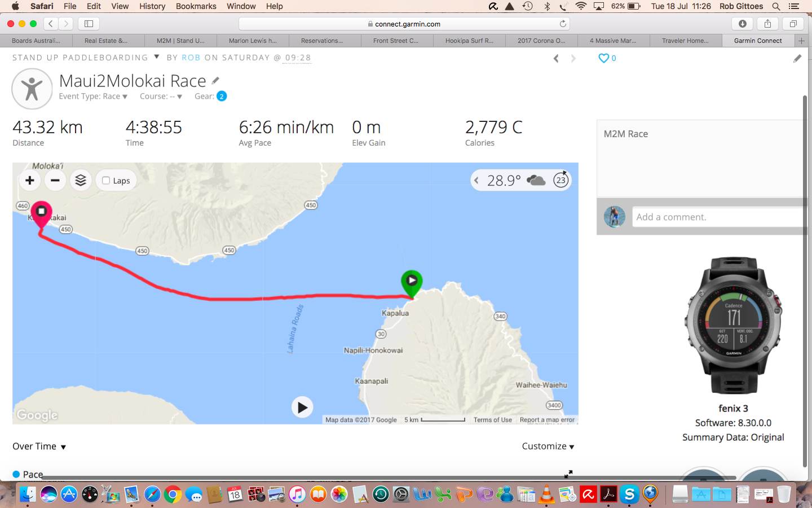This screenshot has height=508, width=812.
Task: Play the route animation on the map
Action: (302, 407)
